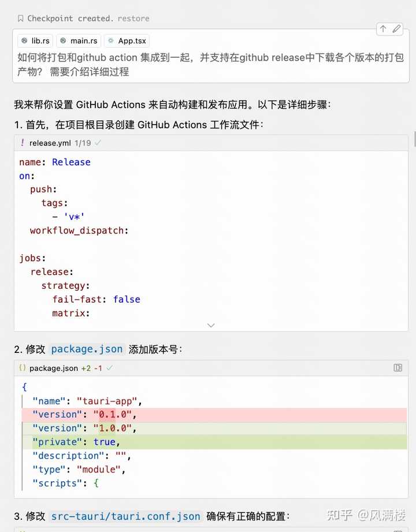Screen dimensions: 416x532
Task: Select the lib.rs file chip
Action: [35, 40]
